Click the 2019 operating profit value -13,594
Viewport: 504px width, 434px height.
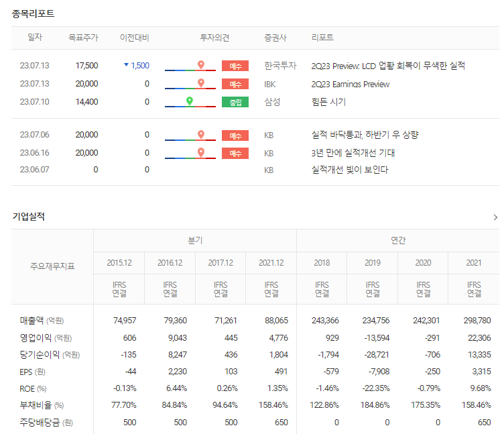click(x=377, y=338)
